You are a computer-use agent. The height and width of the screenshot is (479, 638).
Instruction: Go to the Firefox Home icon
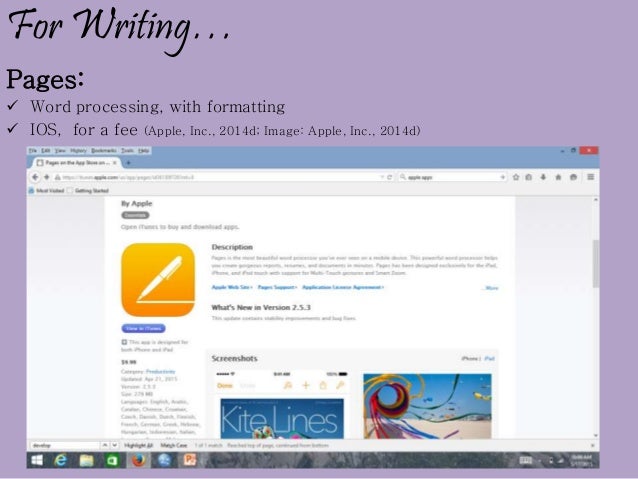(x=558, y=177)
